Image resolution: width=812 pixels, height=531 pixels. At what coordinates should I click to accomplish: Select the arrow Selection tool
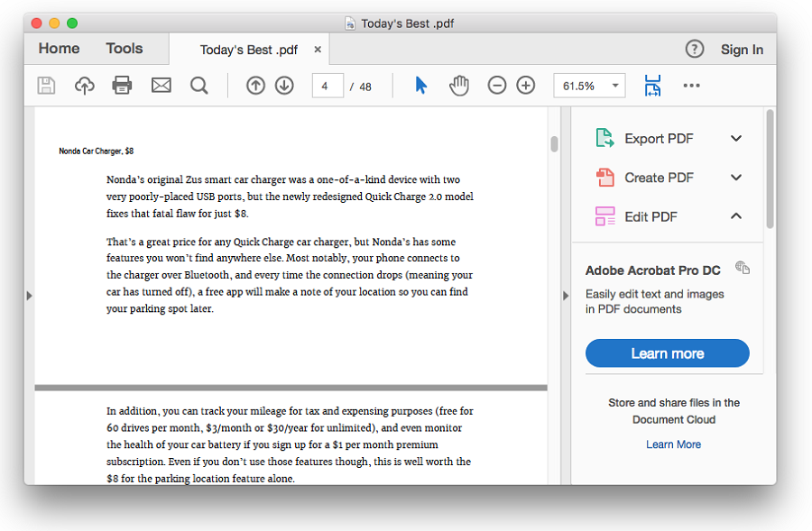(421, 86)
